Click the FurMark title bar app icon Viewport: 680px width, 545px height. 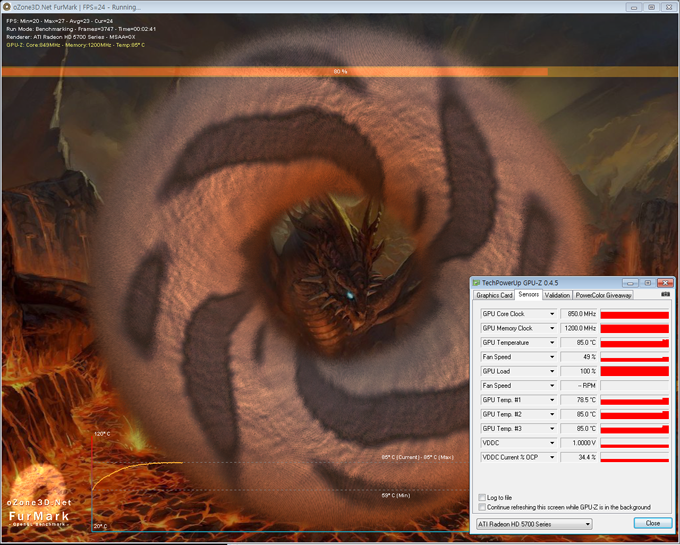click(7, 7)
